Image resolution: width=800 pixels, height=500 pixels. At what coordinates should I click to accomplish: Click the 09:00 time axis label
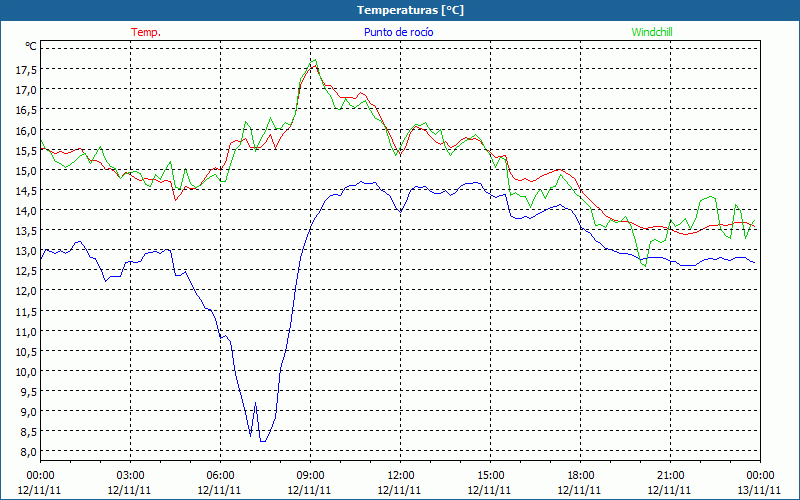pyautogui.click(x=310, y=476)
